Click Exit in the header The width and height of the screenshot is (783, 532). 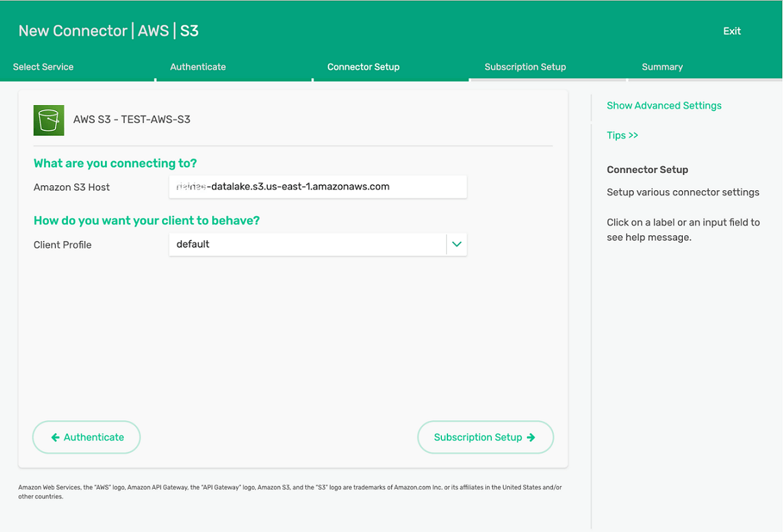[x=732, y=31]
